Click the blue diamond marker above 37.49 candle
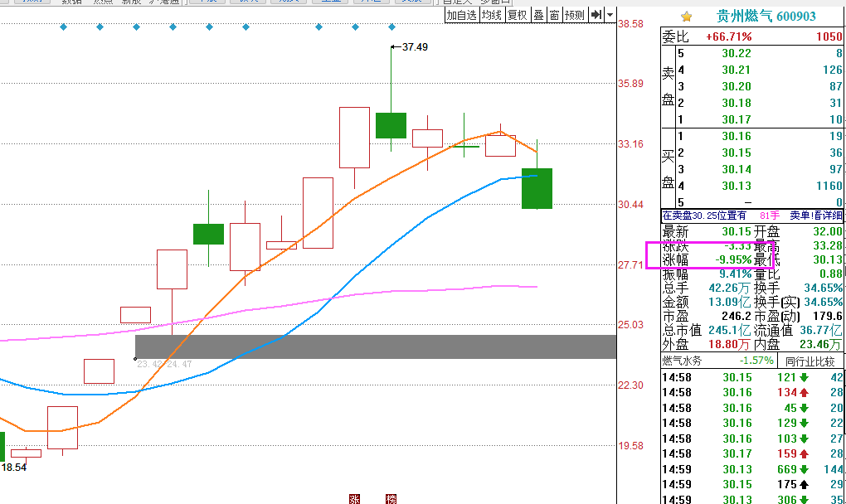 [x=391, y=27]
